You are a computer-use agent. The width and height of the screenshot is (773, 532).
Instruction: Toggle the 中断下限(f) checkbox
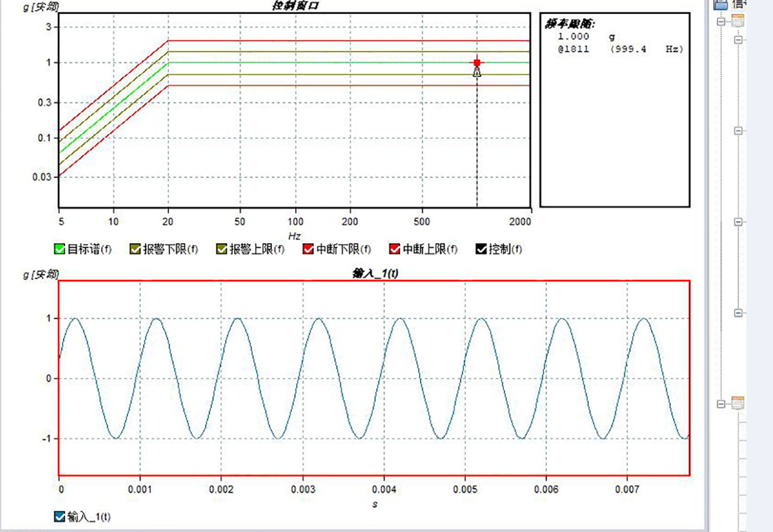(x=308, y=249)
